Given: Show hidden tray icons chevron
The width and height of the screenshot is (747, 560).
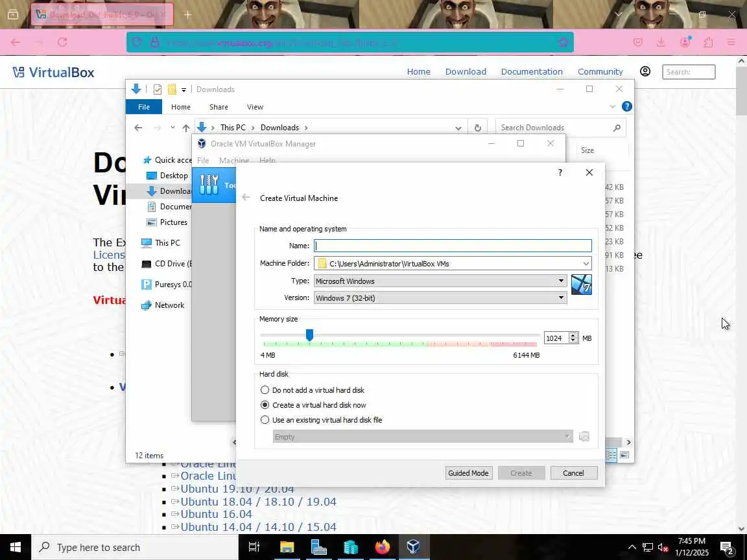Looking at the screenshot, I should (x=632, y=548).
